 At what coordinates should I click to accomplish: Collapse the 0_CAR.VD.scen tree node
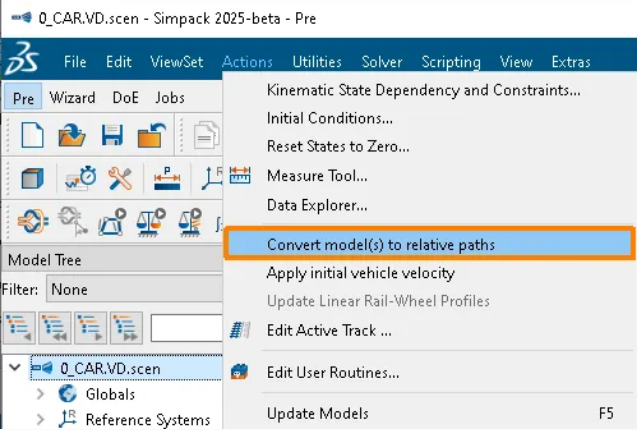tap(15, 367)
